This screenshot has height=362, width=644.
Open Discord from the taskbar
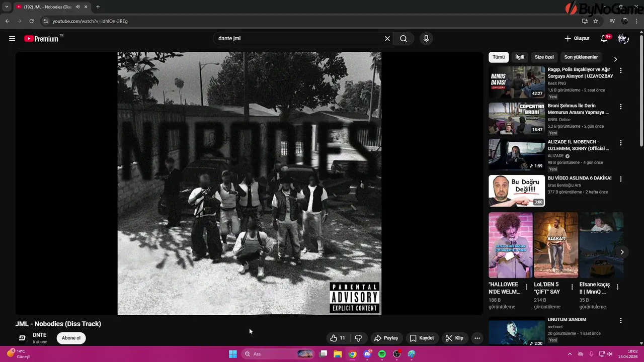(367, 354)
